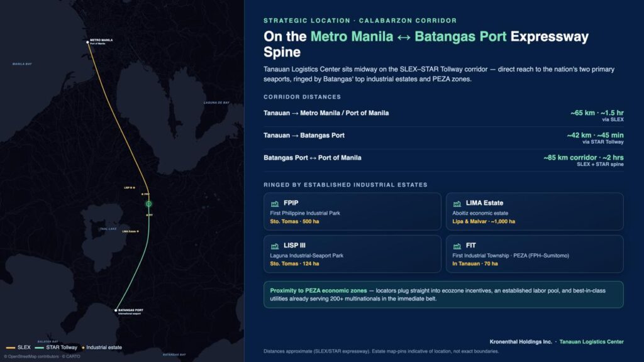
Task: Click the Proximity to PEZA economic zones callout
Action: click(x=443, y=295)
